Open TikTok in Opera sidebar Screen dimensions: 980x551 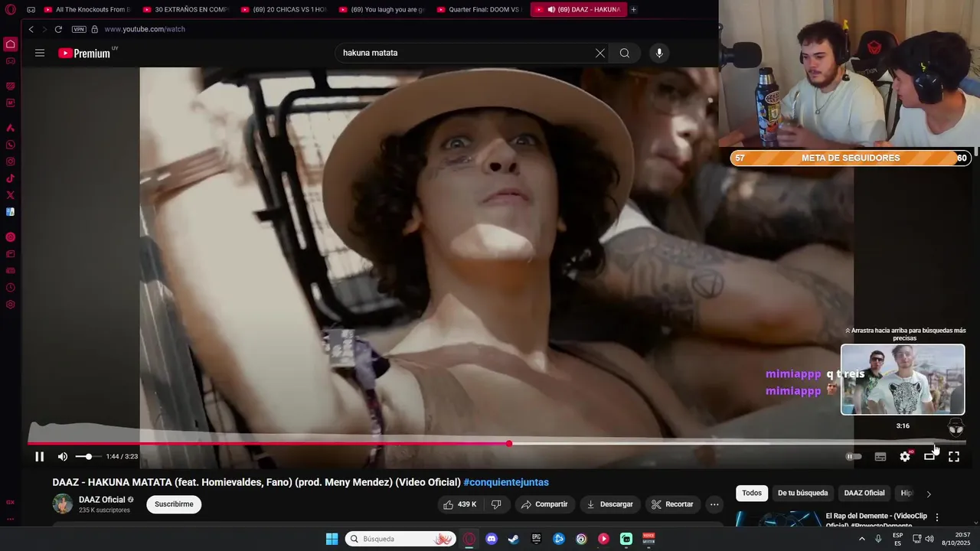pos(10,178)
